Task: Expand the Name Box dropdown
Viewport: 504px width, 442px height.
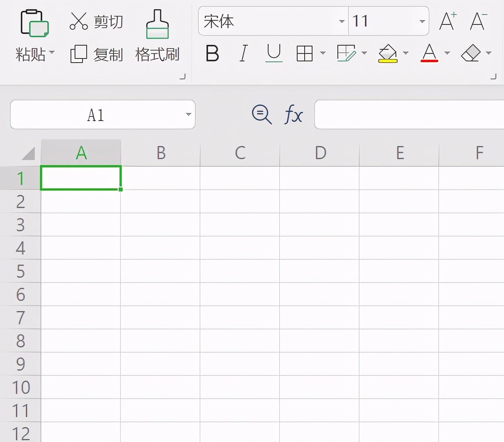Action: [x=188, y=114]
